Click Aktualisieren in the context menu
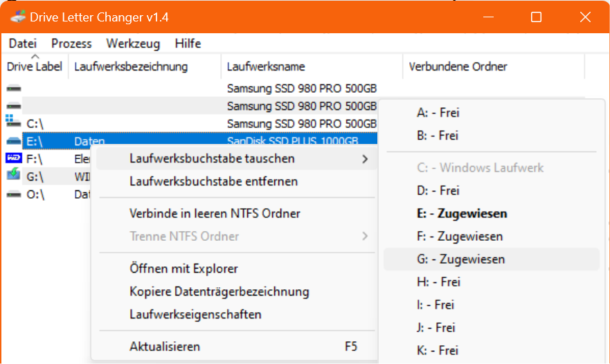Screen dimensions: 610x364 click(165, 347)
